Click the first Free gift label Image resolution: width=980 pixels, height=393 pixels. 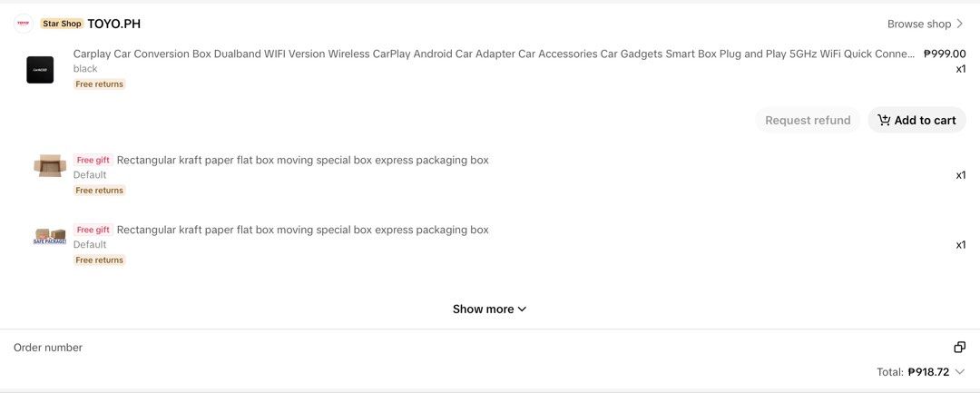[93, 160]
